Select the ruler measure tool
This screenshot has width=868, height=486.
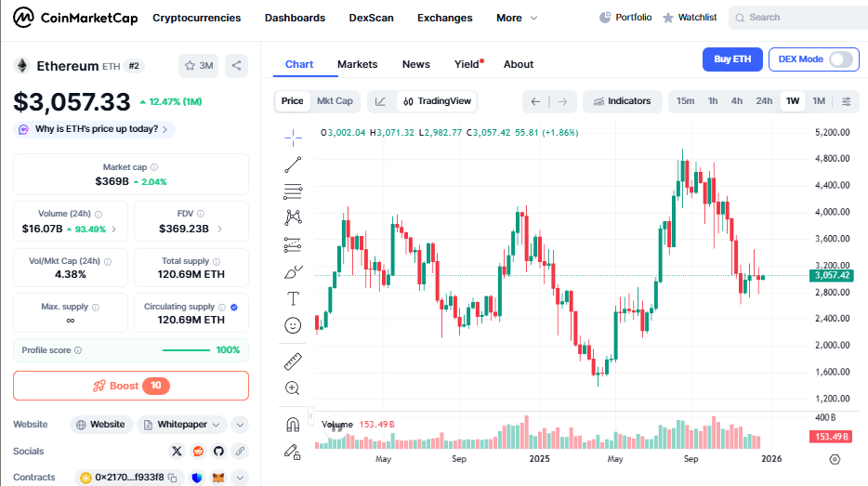pos(293,361)
